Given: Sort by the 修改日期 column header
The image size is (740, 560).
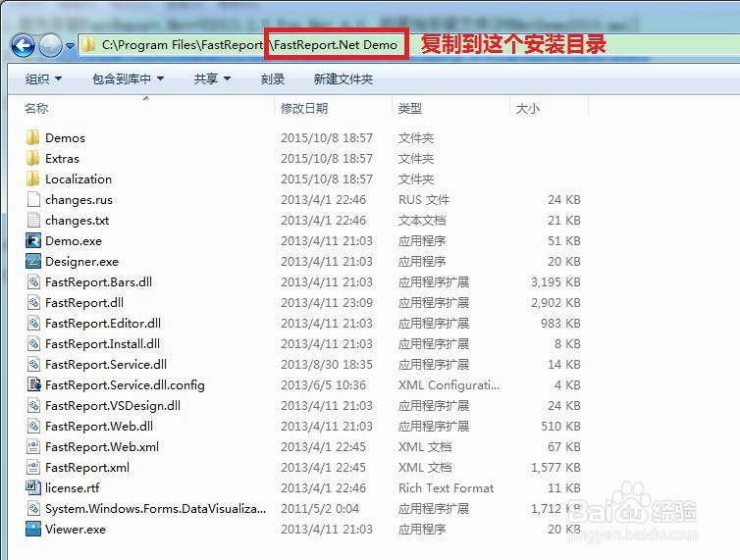Looking at the screenshot, I should tap(304, 109).
